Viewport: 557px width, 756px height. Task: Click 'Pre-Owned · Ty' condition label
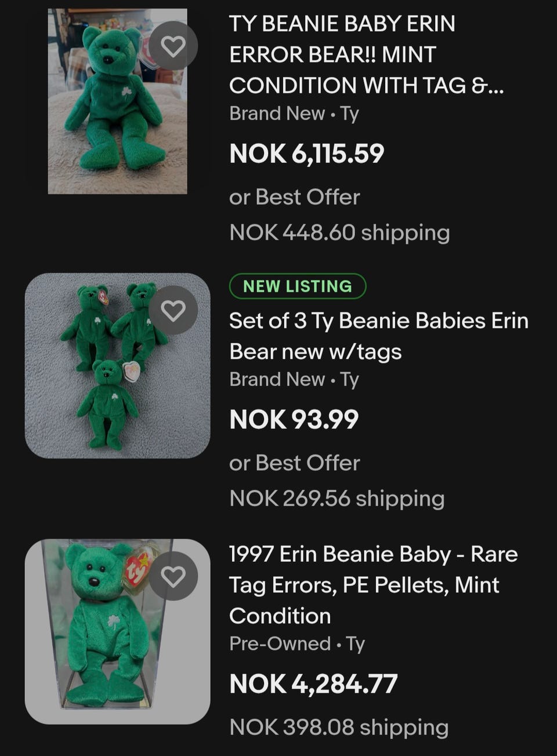click(x=297, y=644)
